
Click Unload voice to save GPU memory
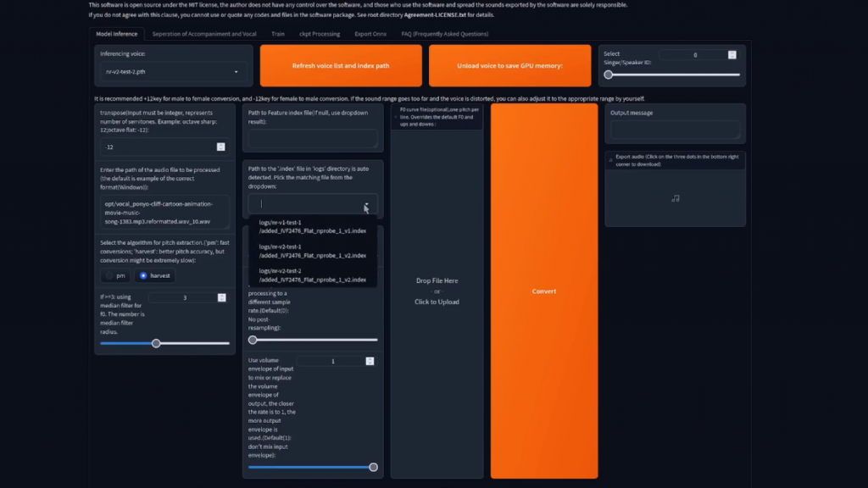click(509, 66)
